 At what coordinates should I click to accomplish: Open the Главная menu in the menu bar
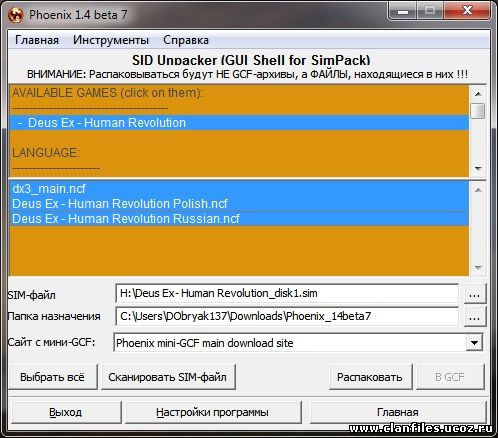(37, 40)
